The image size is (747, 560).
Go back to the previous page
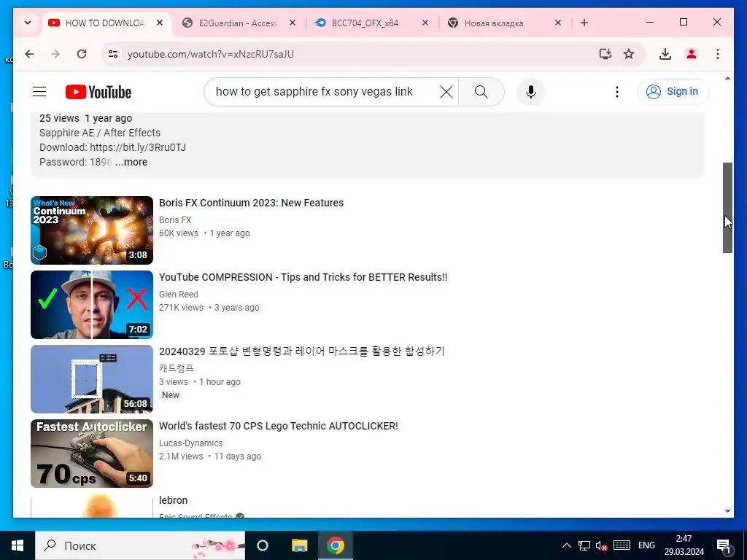29,54
